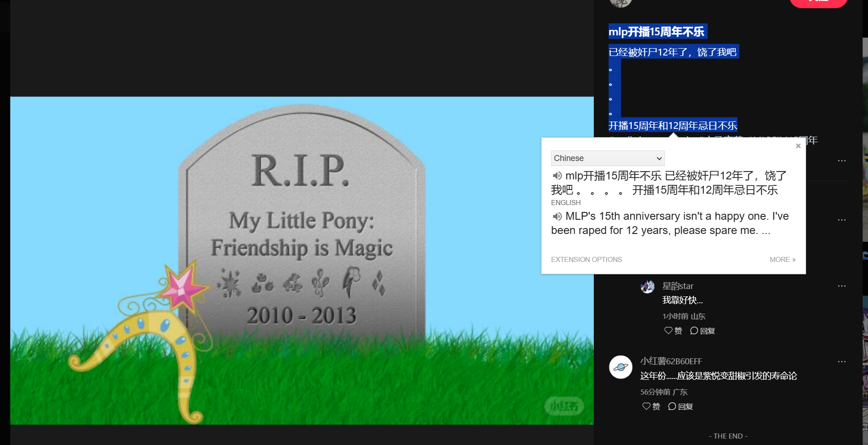
Task: Play audio of the Chinese source text
Action: point(557,176)
